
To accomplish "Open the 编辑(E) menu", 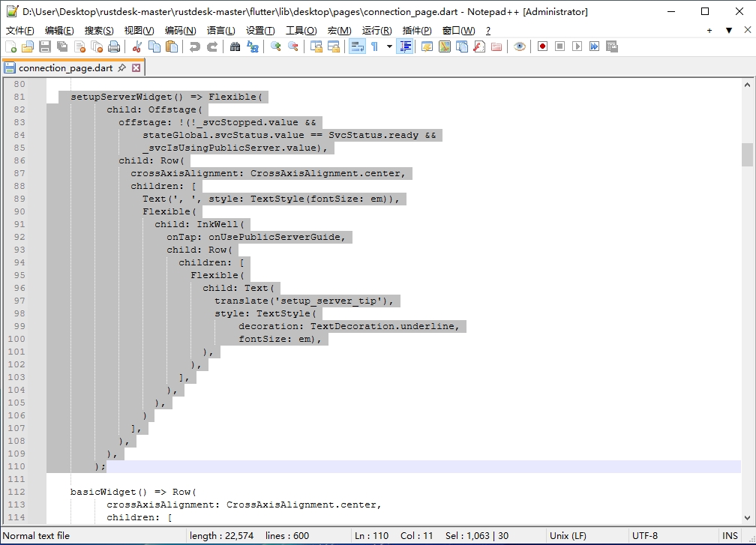I will [59, 31].
